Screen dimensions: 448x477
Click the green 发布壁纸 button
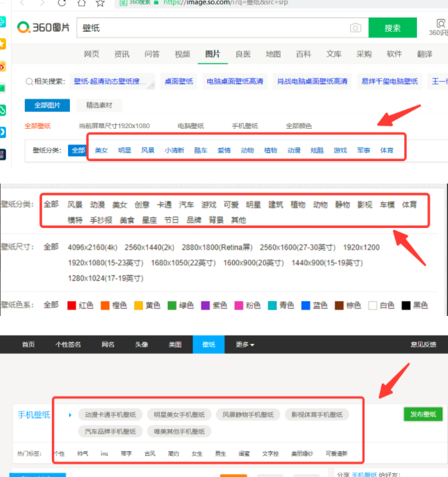[x=423, y=415]
